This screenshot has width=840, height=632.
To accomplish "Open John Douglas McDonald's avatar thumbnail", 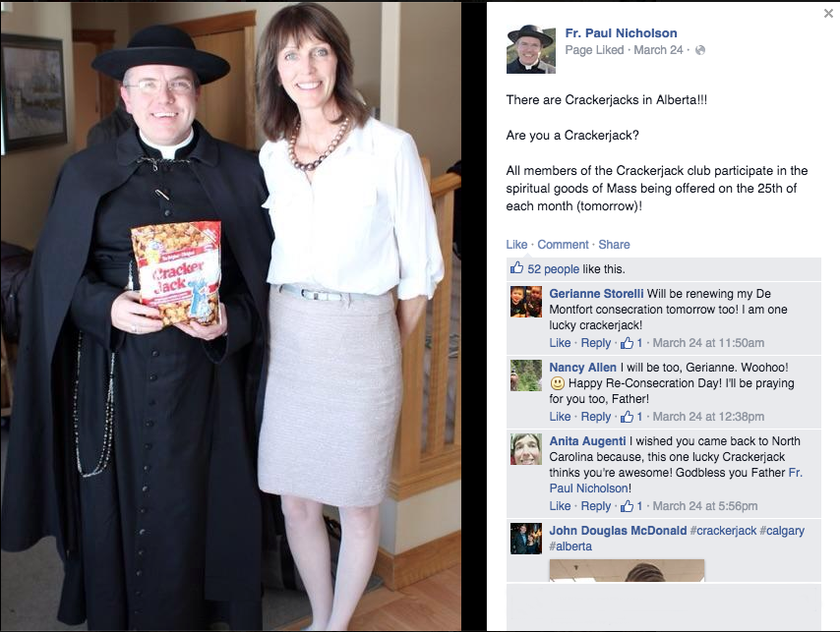I will (x=526, y=539).
